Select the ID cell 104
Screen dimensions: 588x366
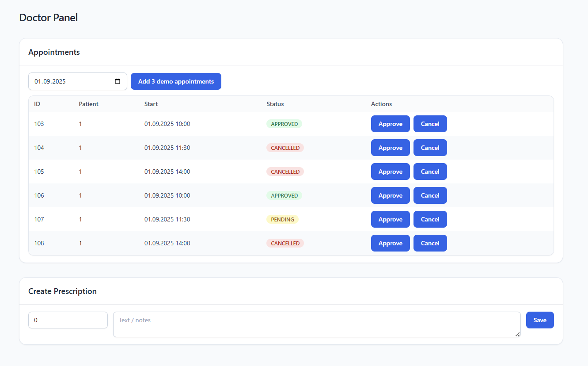click(x=39, y=148)
